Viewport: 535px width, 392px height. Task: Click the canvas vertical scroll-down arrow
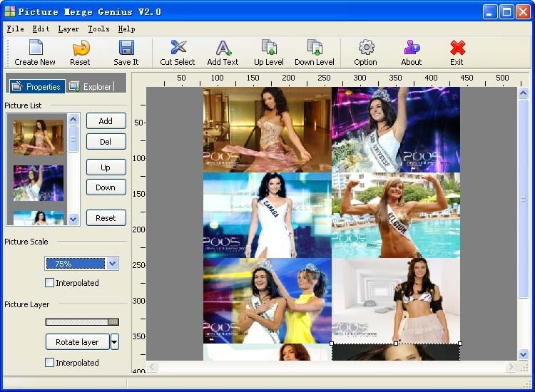click(x=524, y=354)
